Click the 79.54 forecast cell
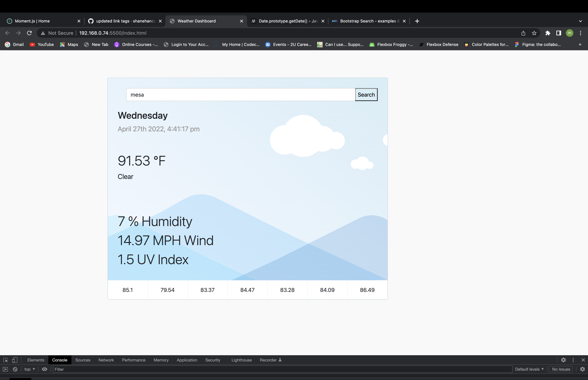 pos(168,290)
